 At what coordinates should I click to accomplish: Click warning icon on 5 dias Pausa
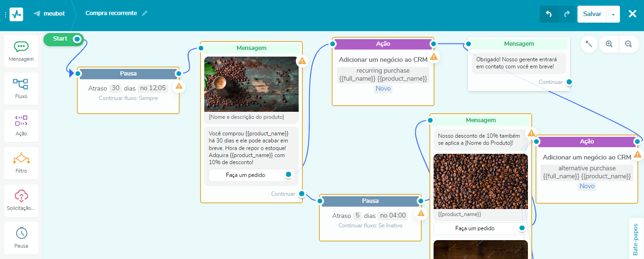[421, 213]
